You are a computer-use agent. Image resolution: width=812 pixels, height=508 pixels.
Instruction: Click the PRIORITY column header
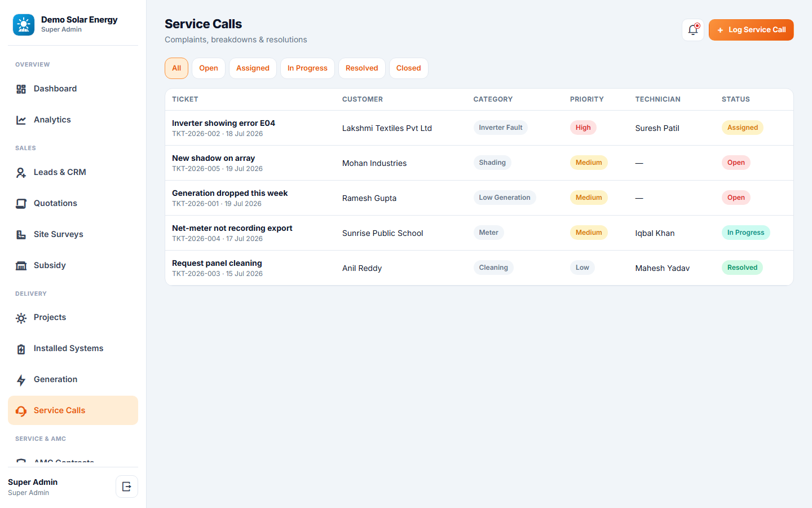tap(587, 99)
